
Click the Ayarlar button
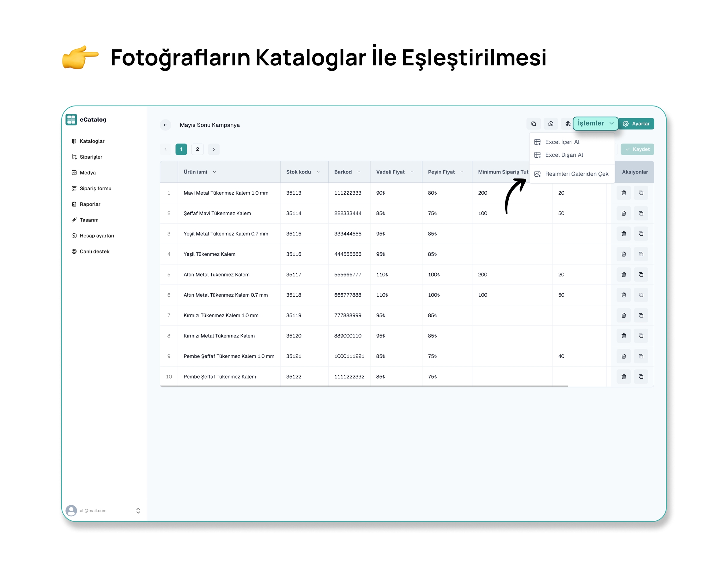click(636, 124)
